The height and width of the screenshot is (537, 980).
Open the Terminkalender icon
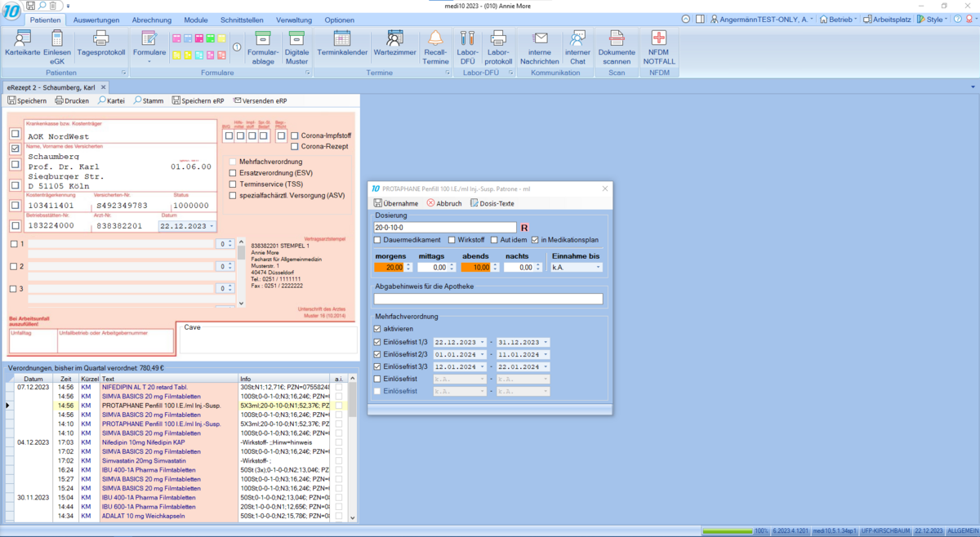pyautogui.click(x=342, y=38)
